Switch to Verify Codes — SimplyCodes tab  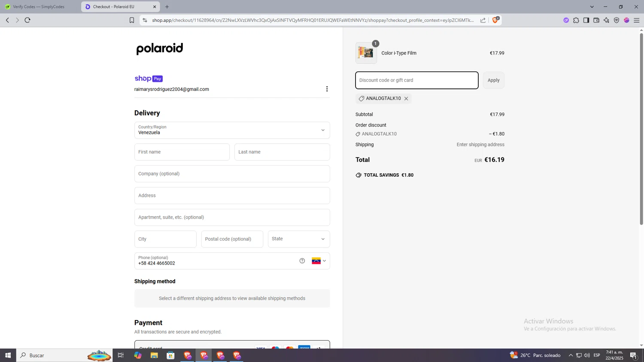pos(39,7)
